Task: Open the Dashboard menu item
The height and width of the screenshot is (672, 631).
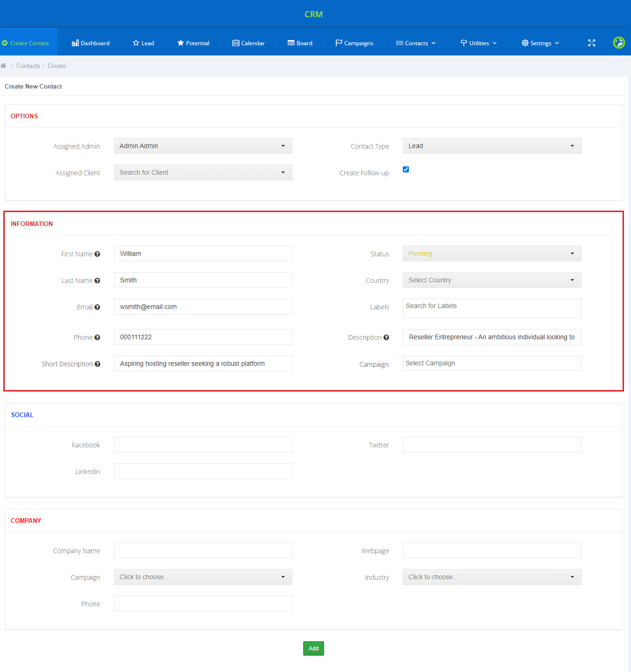Action: pyautogui.click(x=91, y=43)
